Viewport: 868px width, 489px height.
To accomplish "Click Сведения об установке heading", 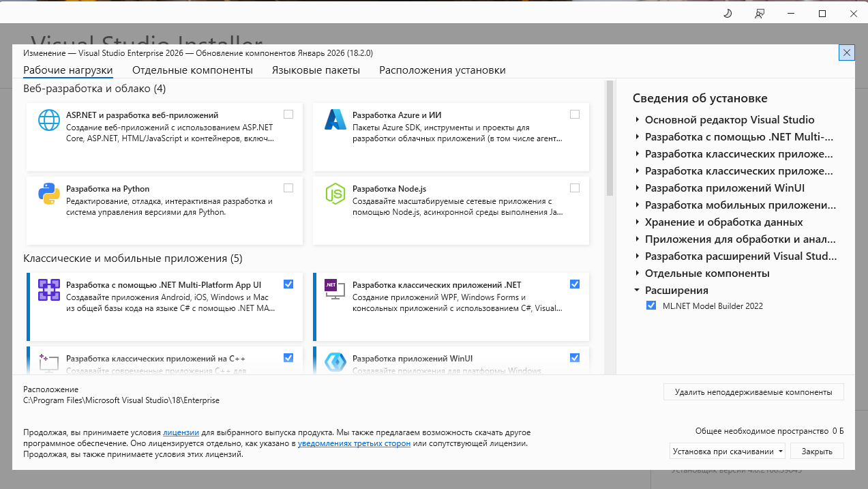I will [700, 98].
